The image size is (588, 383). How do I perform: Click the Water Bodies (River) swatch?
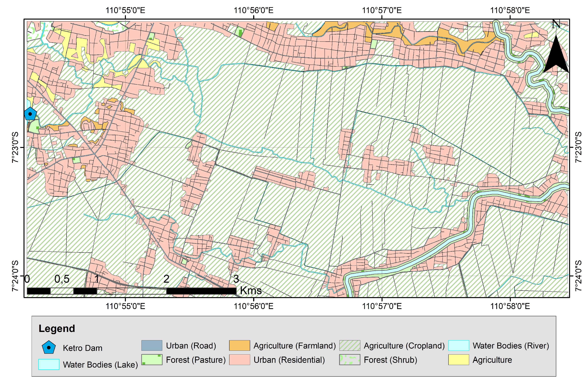click(458, 345)
